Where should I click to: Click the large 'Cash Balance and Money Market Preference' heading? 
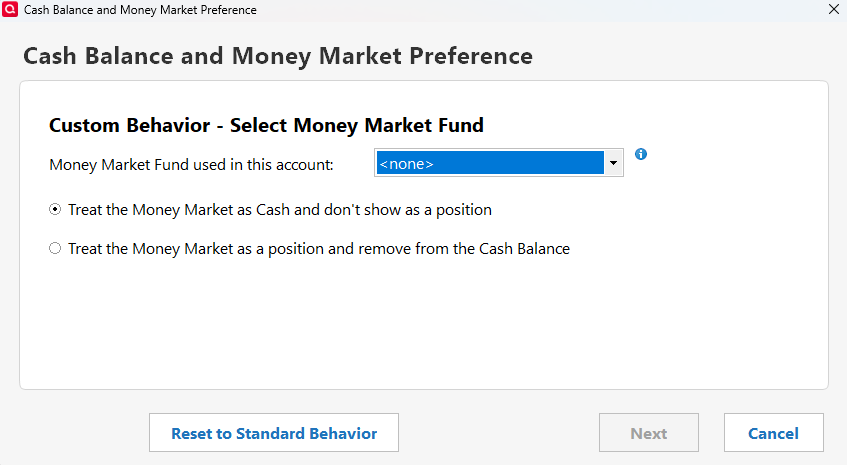click(278, 55)
